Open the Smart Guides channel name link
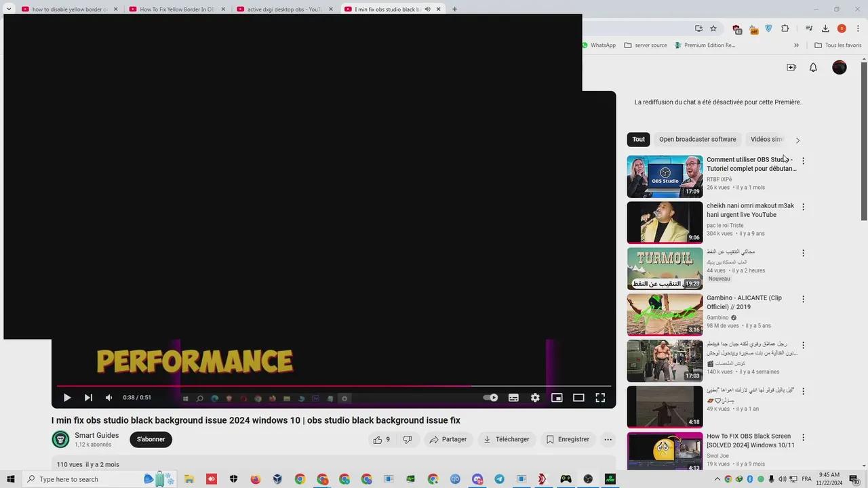The height and width of the screenshot is (488, 868). (96, 435)
